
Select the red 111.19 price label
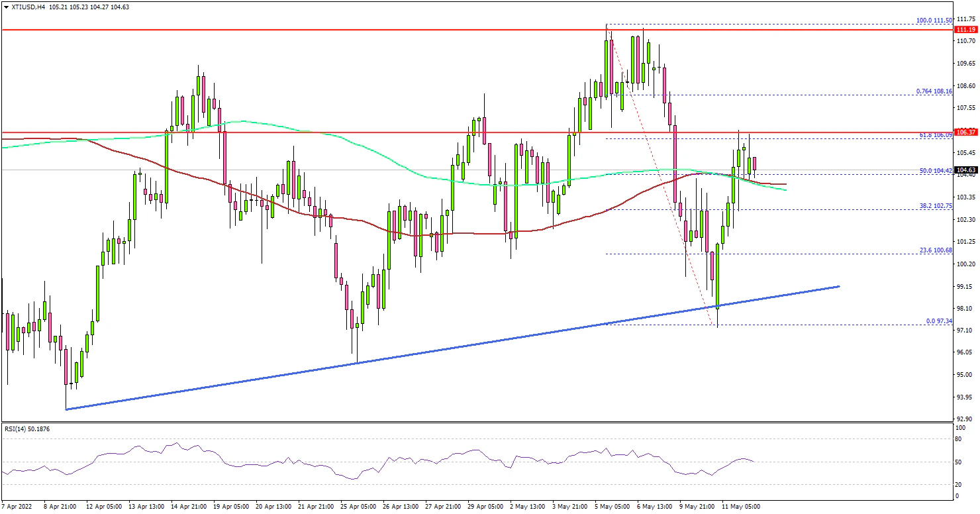[967, 30]
